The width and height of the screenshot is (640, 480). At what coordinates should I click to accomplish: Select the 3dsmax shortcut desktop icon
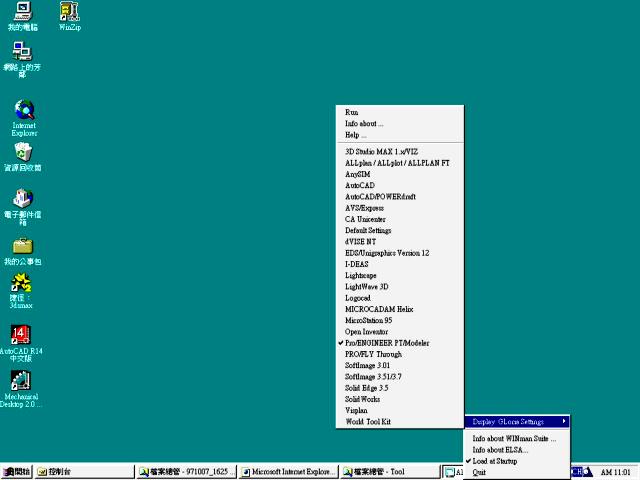pyautogui.click(x=21, y=291)
